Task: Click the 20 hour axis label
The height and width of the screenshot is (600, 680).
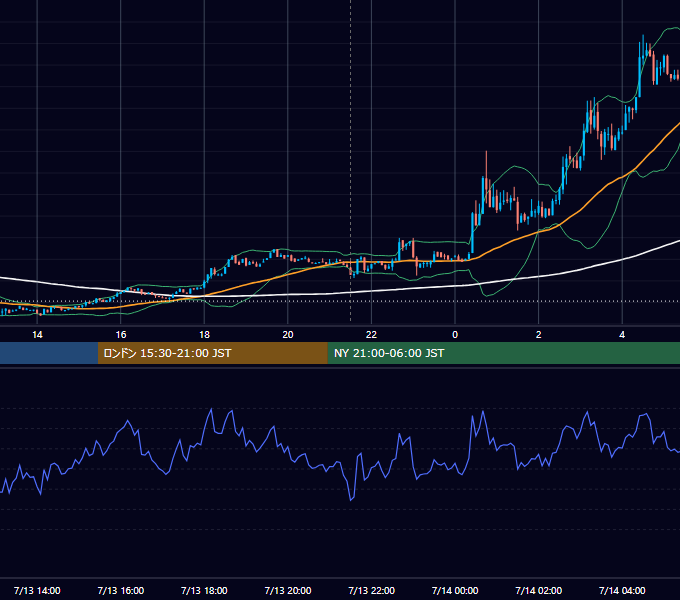Action: click(x=288, y=335)
